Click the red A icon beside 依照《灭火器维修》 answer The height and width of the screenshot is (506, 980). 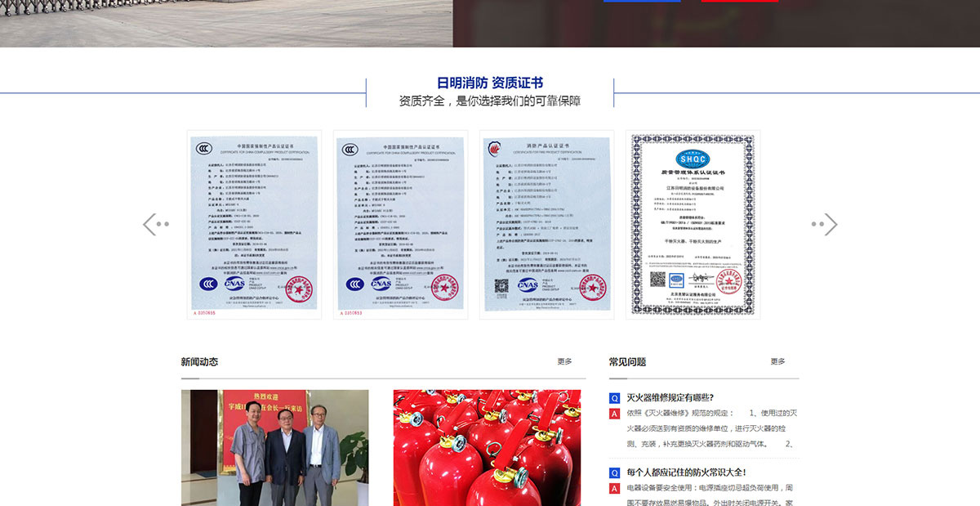pyautogui.click(x=614, y=414)
